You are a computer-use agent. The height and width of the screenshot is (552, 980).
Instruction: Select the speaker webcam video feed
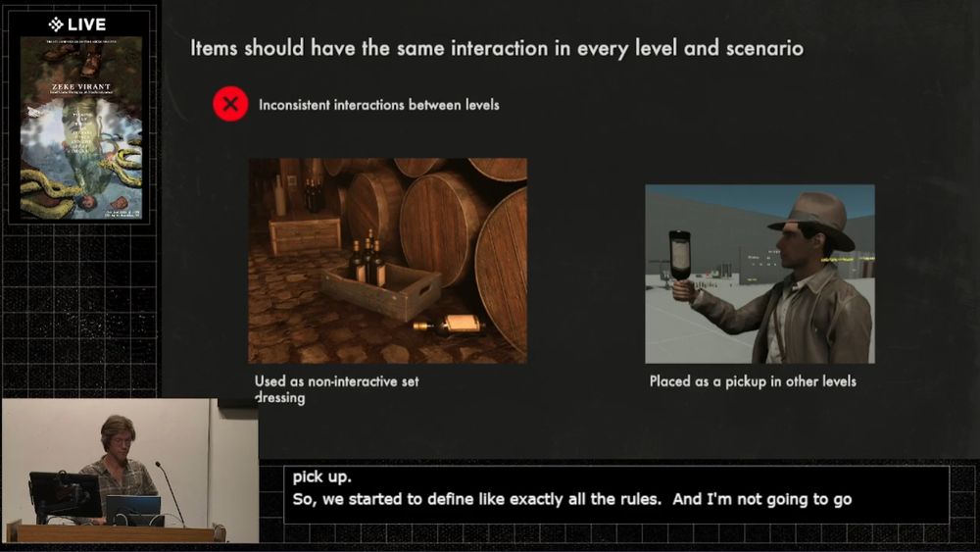pos(130,471)
